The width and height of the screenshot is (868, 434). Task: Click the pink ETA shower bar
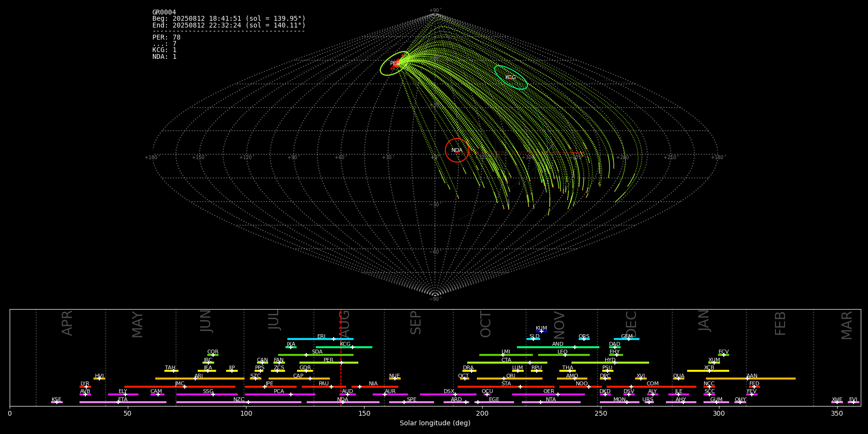[x=123, y=402]
